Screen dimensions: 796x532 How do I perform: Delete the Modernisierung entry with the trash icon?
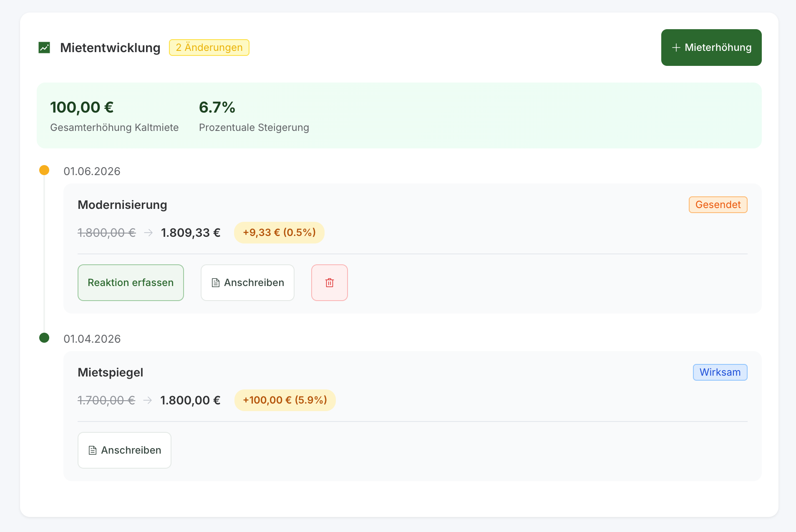point(329,283)
